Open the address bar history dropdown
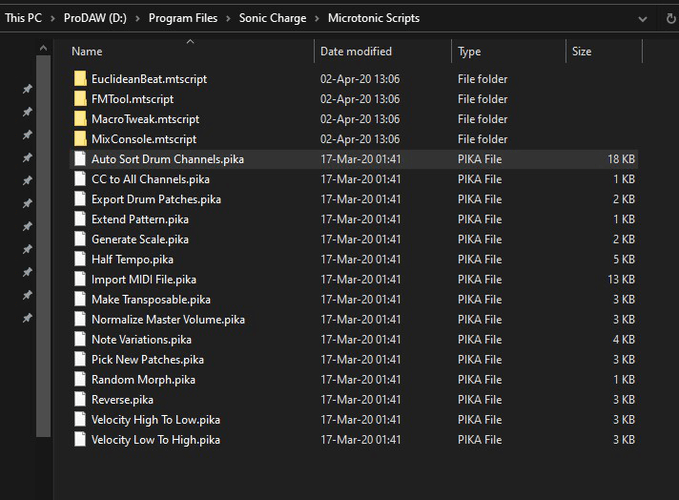679x500 pixels. pos(643,19)
